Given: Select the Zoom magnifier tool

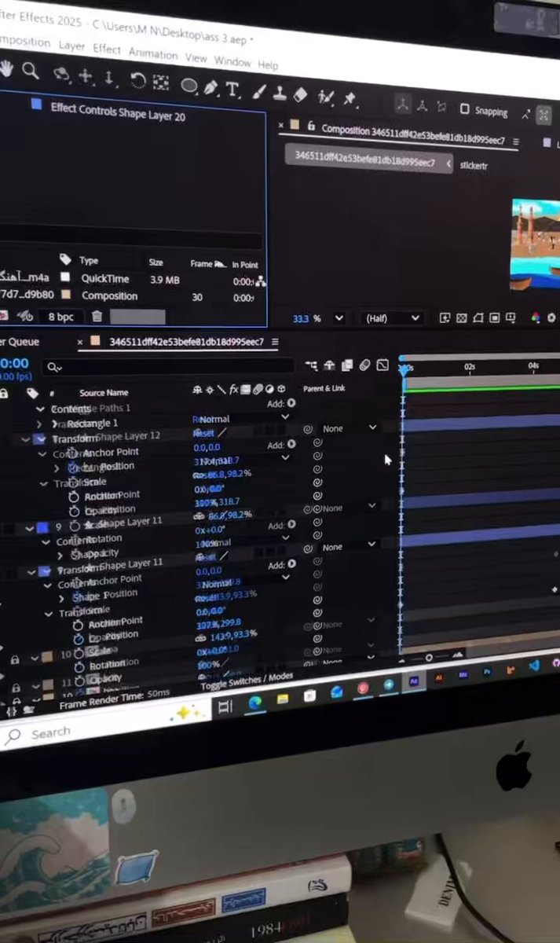Looking at the screenshot, I should (31, 72).
